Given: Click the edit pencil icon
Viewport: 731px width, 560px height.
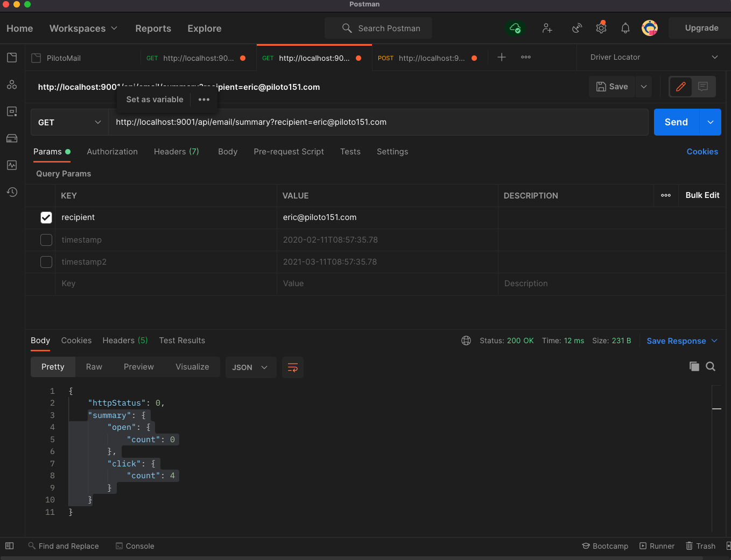Looking at the screenshot, I should pos(681,87).
